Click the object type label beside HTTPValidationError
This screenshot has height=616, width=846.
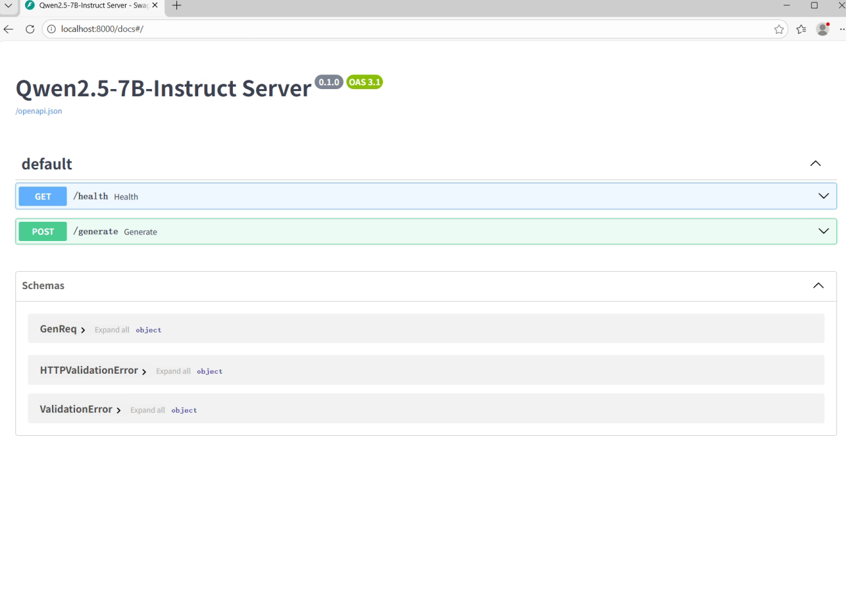pos(210,371)
